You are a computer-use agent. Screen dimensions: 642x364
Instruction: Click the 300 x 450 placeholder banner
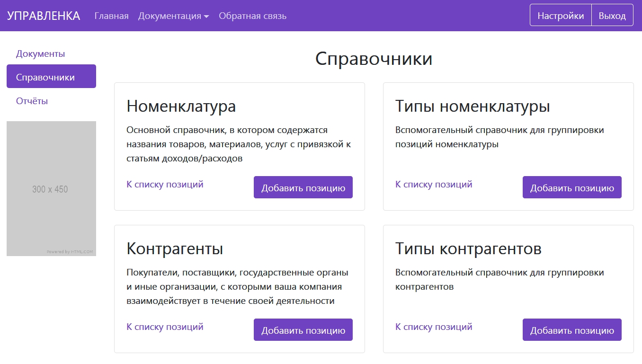coord(51,188)
